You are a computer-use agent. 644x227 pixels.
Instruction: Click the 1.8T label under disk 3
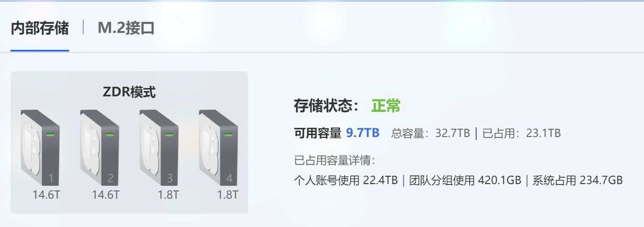click(168, 195)
